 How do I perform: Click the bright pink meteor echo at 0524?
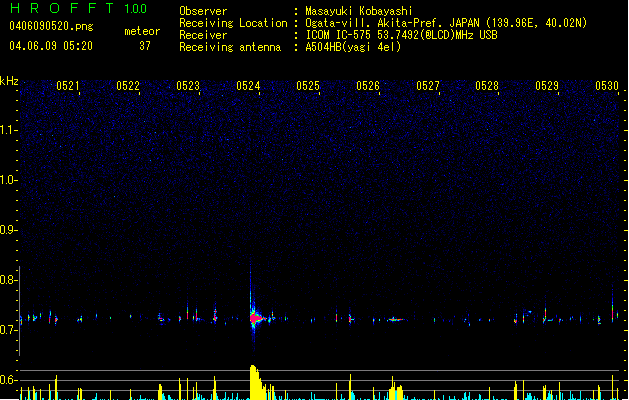[255, 319]
